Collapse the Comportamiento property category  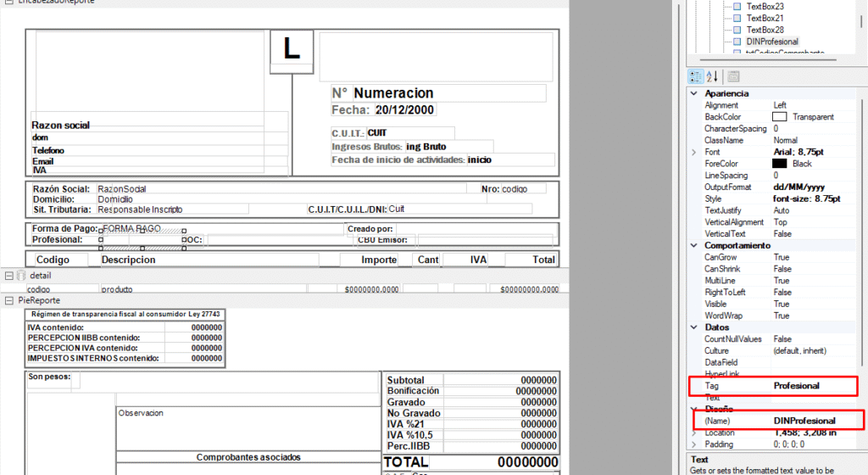pyautogui.click(x=695, y=245)
